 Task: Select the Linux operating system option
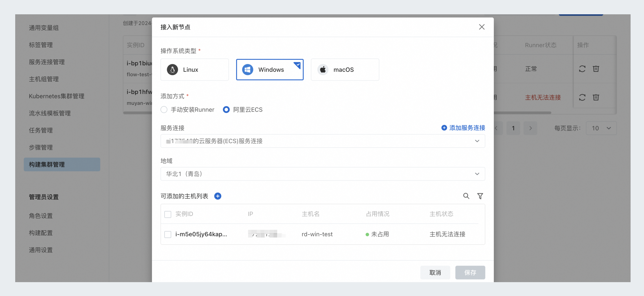pos(195,70)
